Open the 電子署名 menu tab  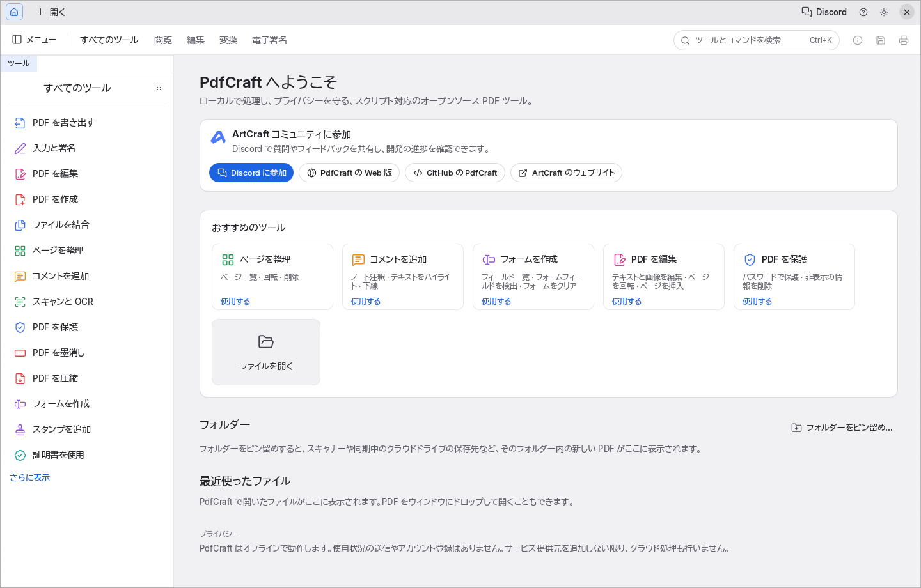click(269, 40)
